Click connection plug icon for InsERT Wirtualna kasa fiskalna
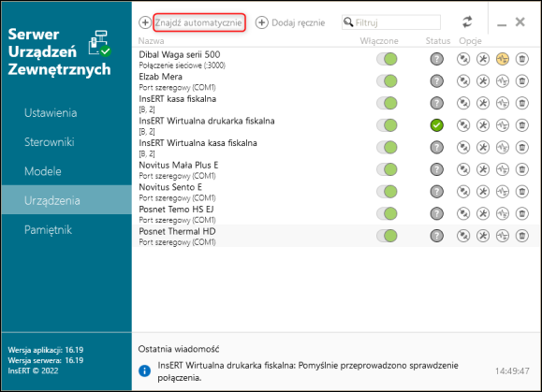 click(463, 148)
